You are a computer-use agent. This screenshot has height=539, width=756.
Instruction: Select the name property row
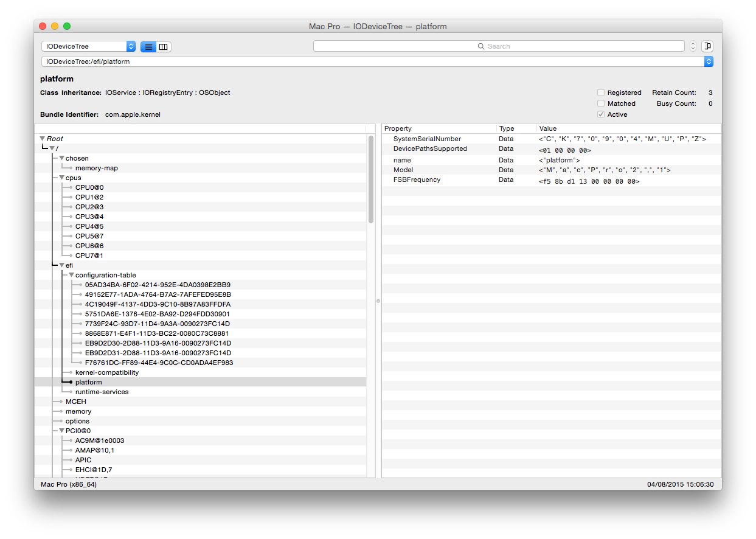[x=552, y=160]
